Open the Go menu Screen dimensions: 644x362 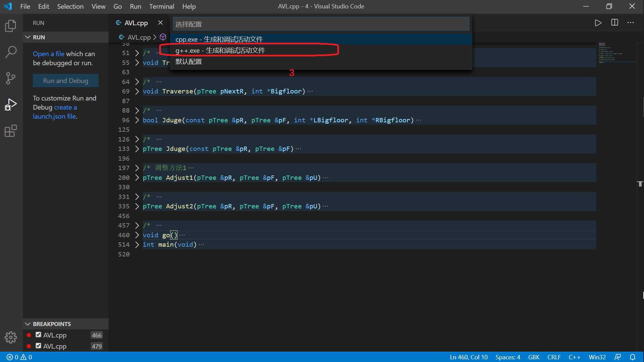118,6
